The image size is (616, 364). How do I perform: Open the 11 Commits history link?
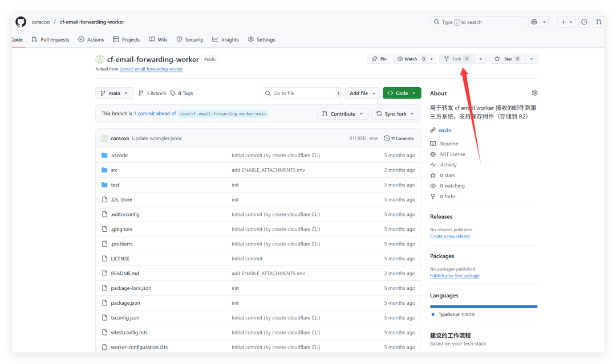[x=399, y=138]
